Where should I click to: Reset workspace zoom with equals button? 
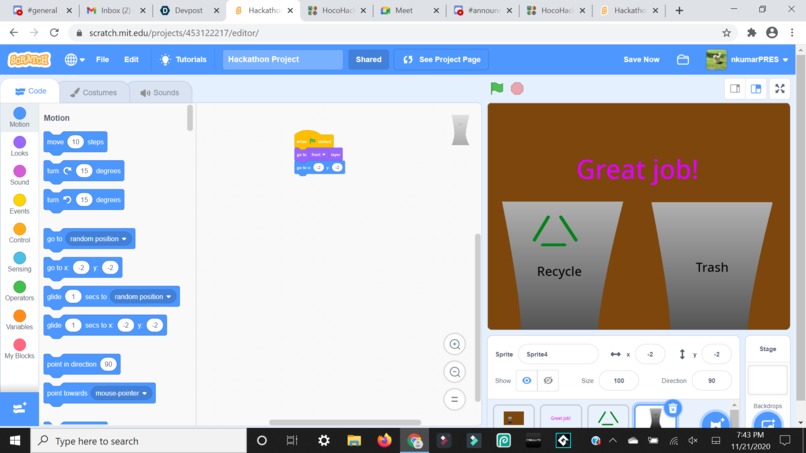pos(454,399)
